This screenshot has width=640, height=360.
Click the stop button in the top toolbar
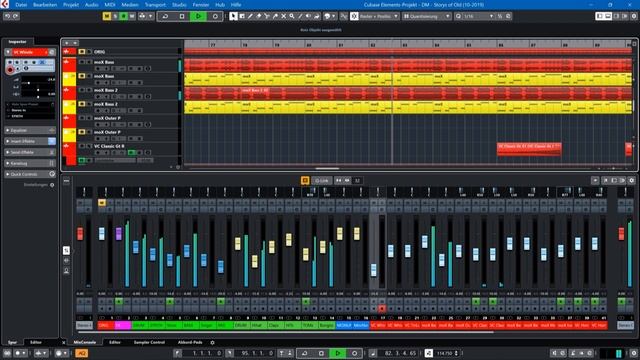tap(182, 16)
